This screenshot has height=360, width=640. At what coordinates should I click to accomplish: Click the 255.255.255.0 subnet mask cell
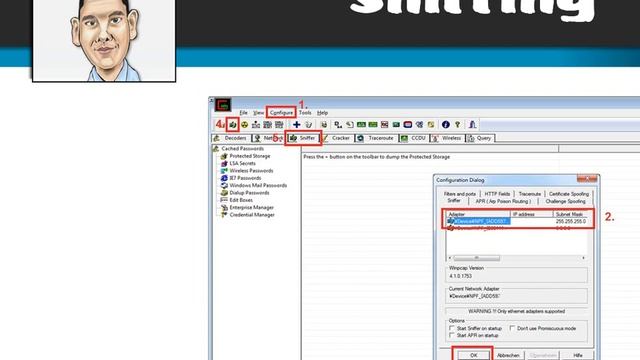[x=571, y=221]
